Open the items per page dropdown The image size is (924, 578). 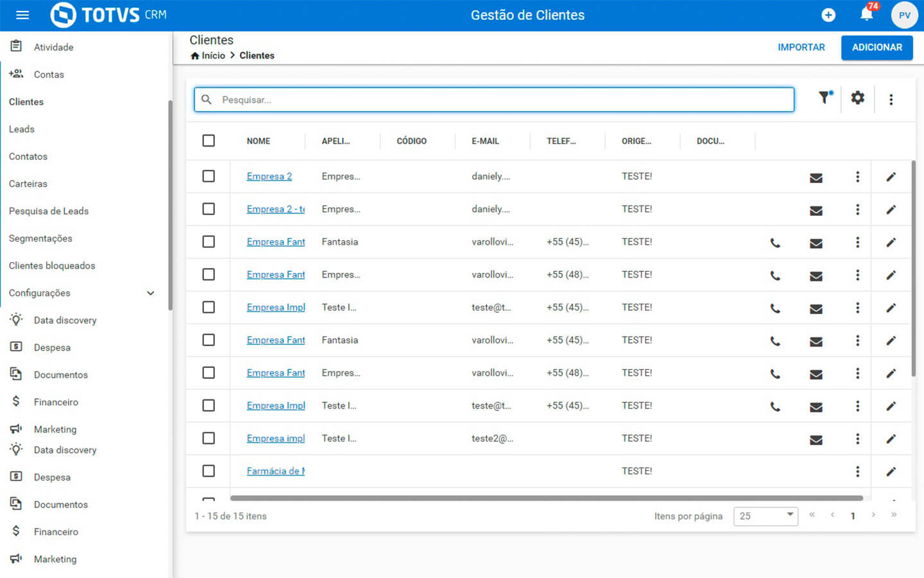(x=766, y=516)
